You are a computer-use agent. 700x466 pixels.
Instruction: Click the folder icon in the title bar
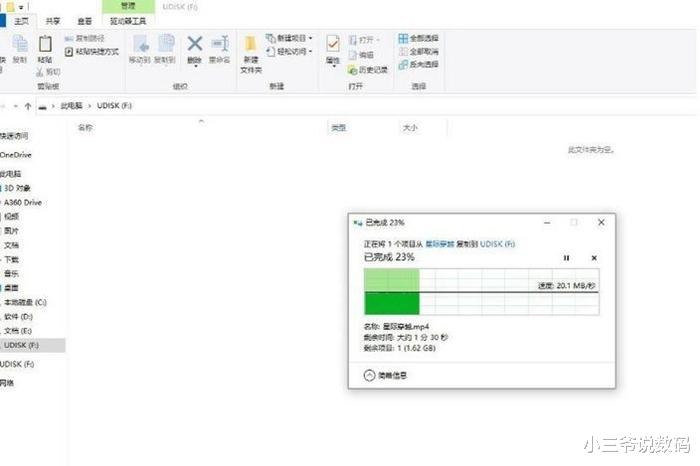(x=10, y=7)
